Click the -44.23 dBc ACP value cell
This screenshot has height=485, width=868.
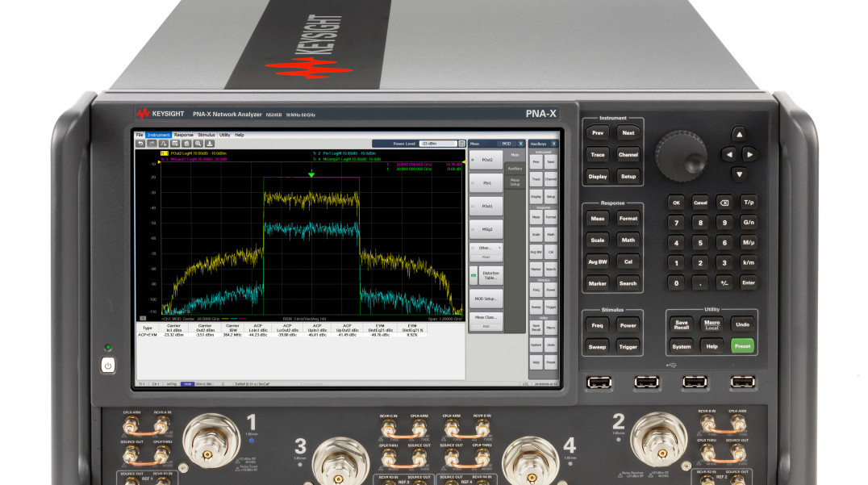pos(258,335)
